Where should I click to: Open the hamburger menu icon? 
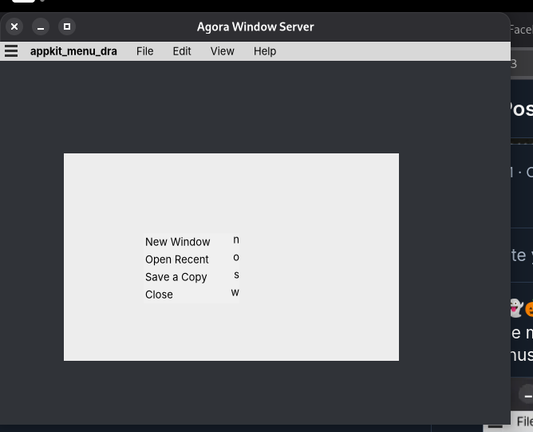11,51
